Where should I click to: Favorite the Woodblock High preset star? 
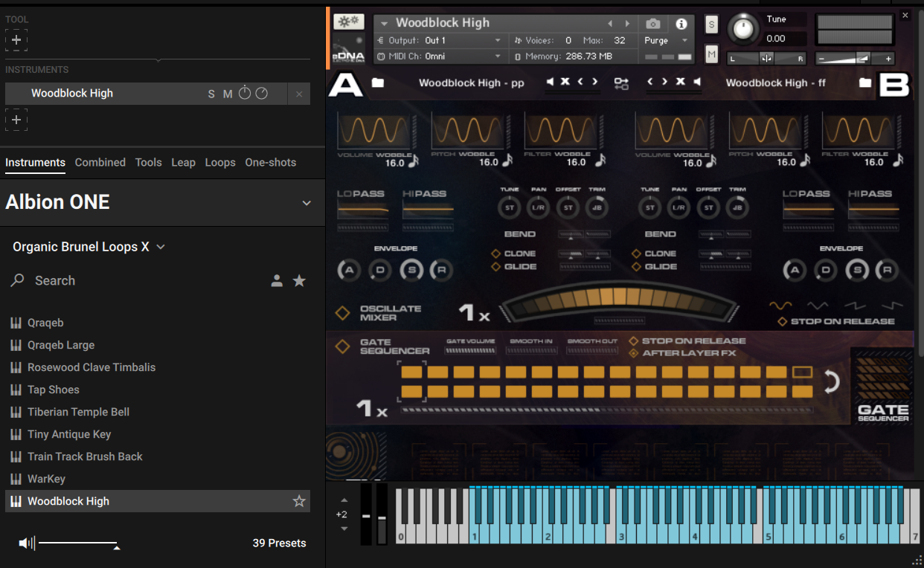click(x=299, y=501)
